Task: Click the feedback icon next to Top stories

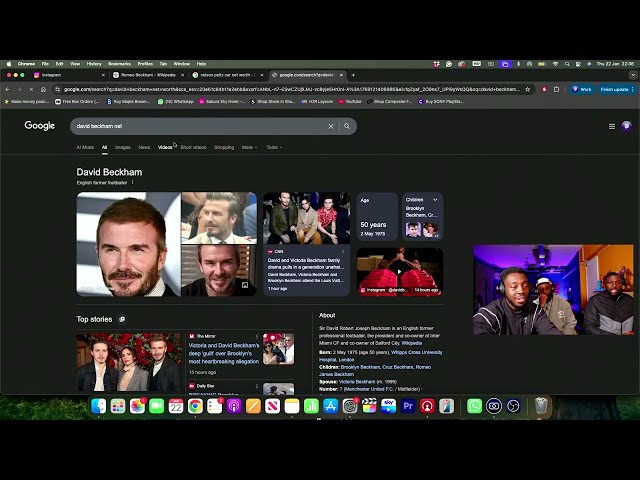Action: click(122, 319)
